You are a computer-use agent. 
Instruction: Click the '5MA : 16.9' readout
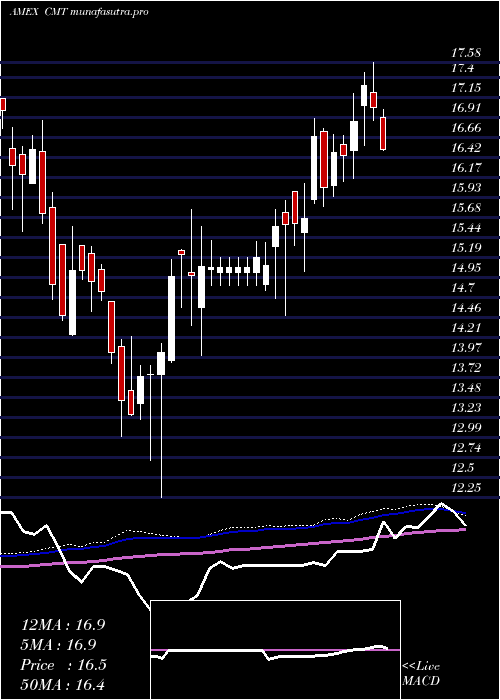point(59,645)
